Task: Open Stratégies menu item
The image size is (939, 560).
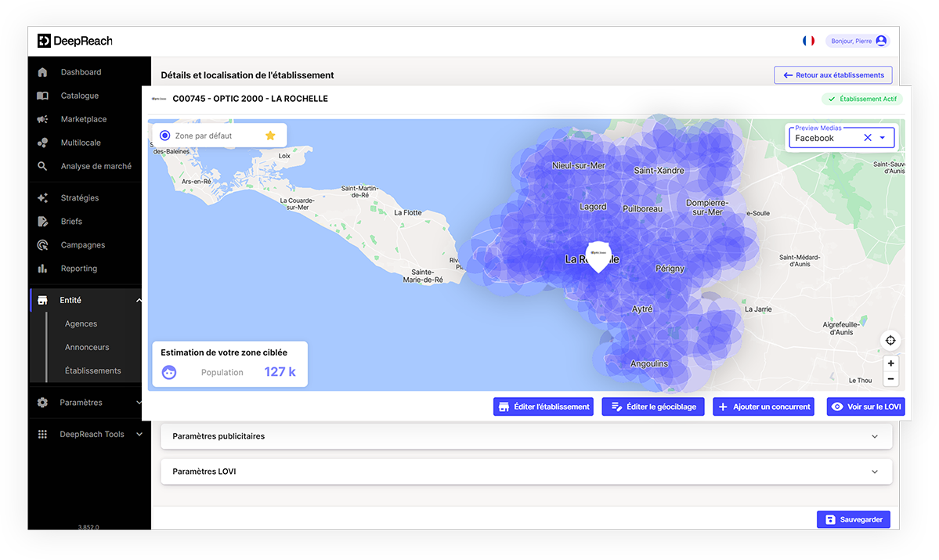Action: coord(80,197)
